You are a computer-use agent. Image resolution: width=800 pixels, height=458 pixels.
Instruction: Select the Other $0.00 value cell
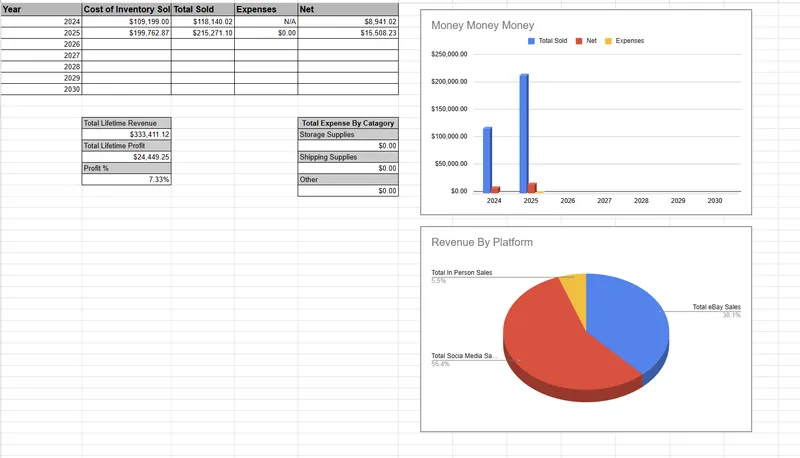tap(348, 190)
